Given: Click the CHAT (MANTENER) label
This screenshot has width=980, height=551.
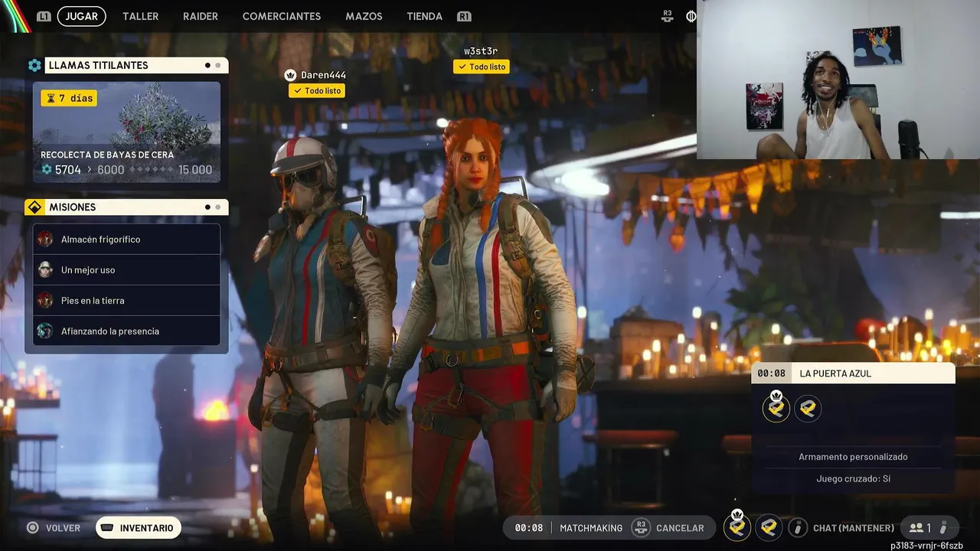Looking at the screenshot, I should click(854, 528).
